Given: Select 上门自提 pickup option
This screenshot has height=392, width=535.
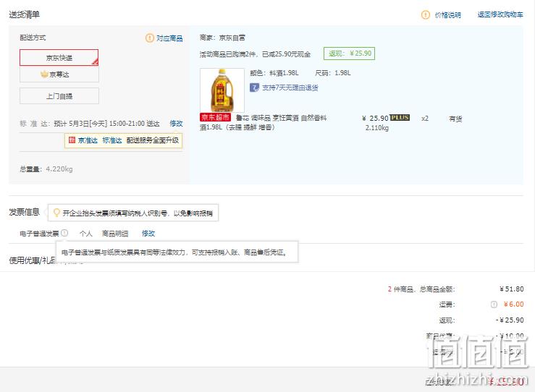Looking at the screenshot, I should (x=59, y=96).
